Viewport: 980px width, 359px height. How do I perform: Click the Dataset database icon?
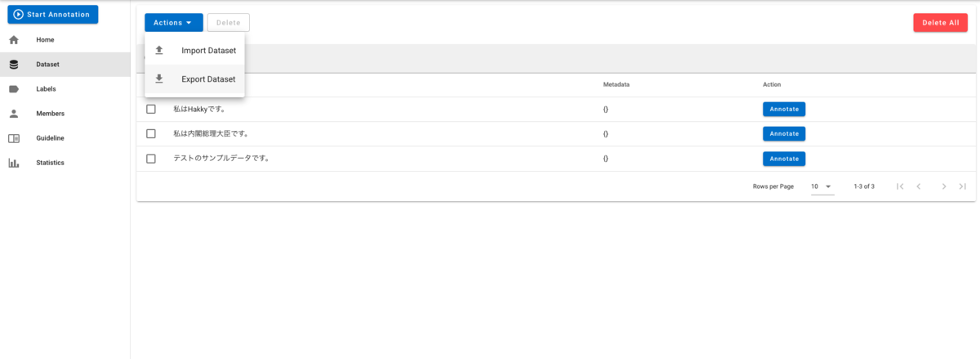coord(14,65)
